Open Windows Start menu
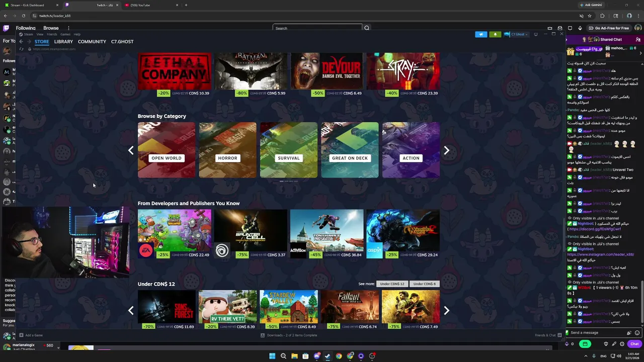The width and height of the screenshot is (644, 362). (x=272, y=356)
